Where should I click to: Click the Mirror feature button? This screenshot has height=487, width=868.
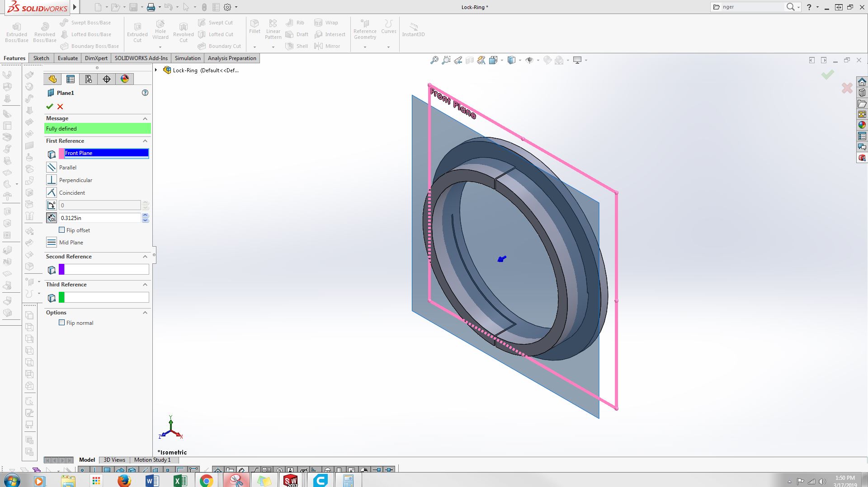coord(327,46)
